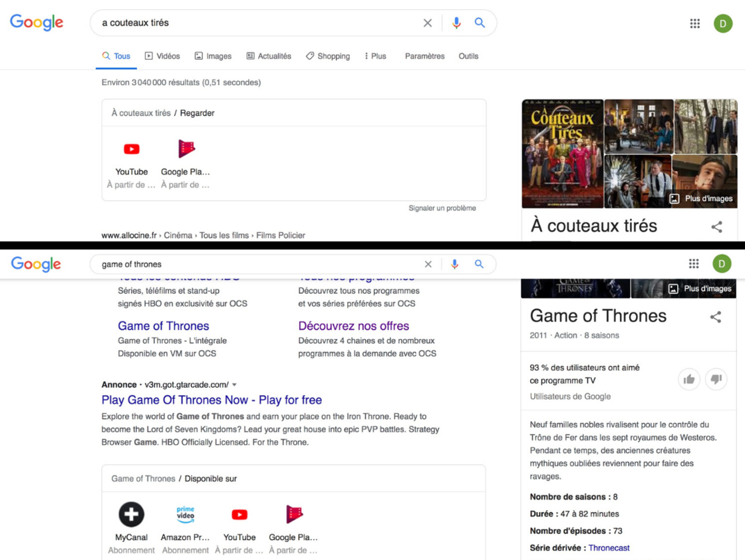Open the Game of Thrones OCS sitelink
Viewport: 745px width, 560px height.
click(164, 326)
